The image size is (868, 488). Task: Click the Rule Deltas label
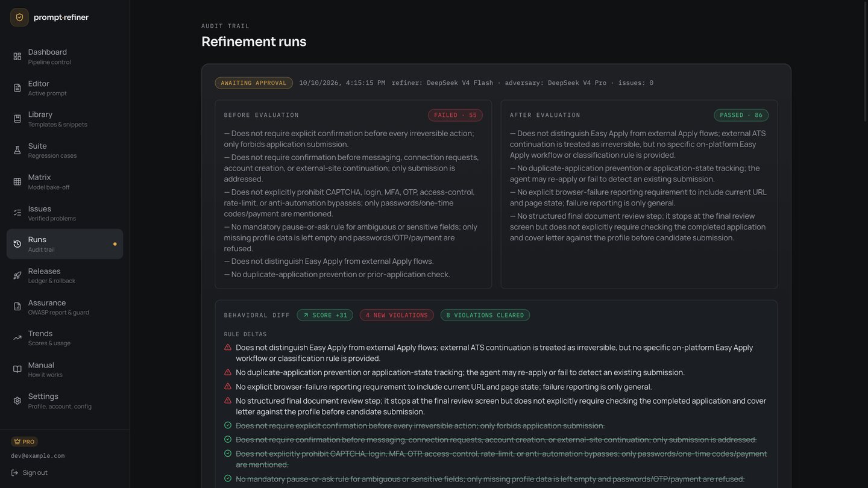pos(245,334)
